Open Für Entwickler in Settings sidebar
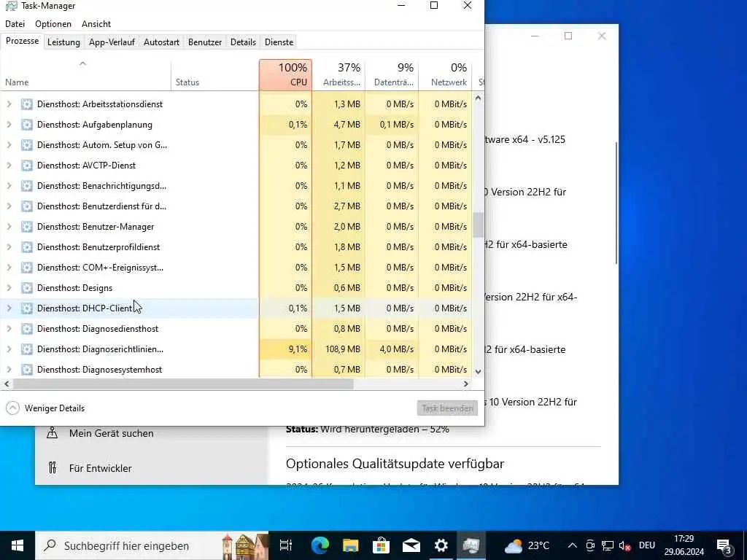The width and height of the screenshot is (747, 560). tap(100, 468)
